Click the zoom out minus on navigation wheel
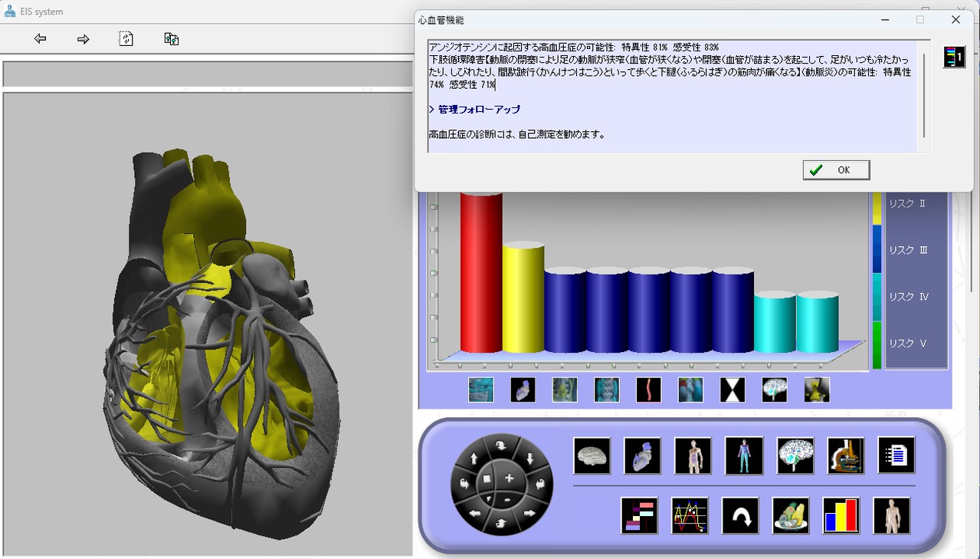The height and width of the screenshot is (559, 980). point(507,500)
